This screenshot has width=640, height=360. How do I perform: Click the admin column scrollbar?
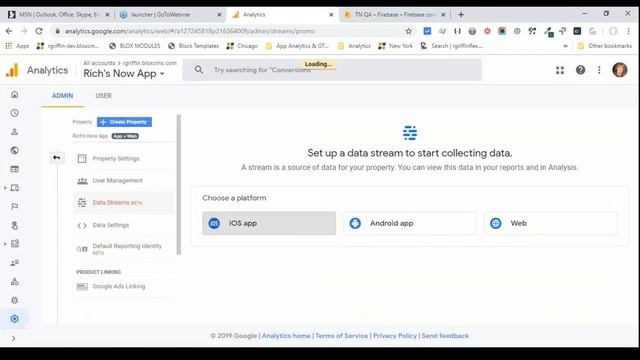(x=178, y=185)
